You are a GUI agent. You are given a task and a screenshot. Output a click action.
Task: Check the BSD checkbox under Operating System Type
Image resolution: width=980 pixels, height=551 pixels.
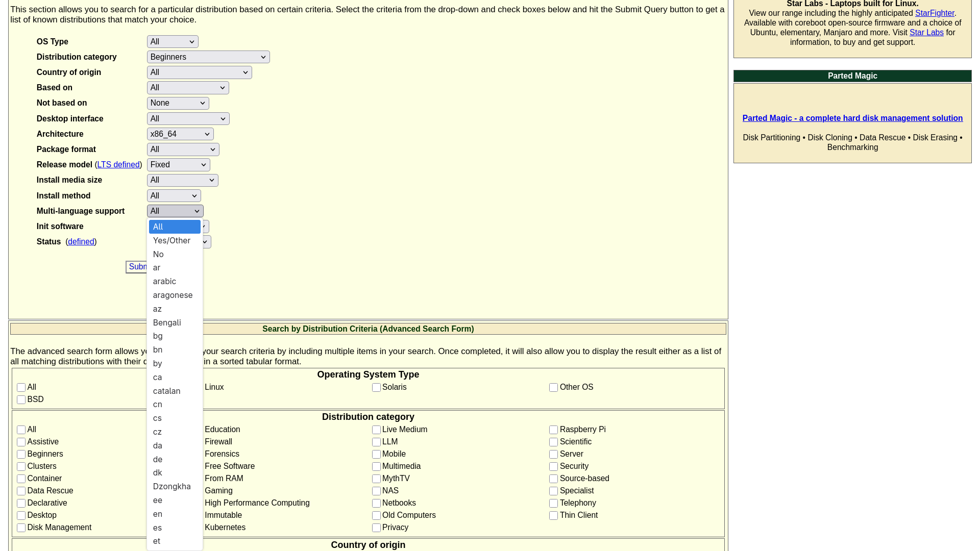pos(21,399)
